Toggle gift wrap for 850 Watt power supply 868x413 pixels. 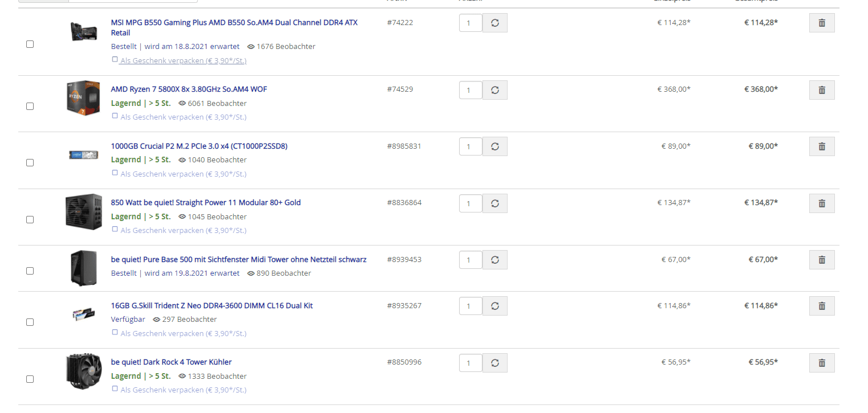coord(115,230)
